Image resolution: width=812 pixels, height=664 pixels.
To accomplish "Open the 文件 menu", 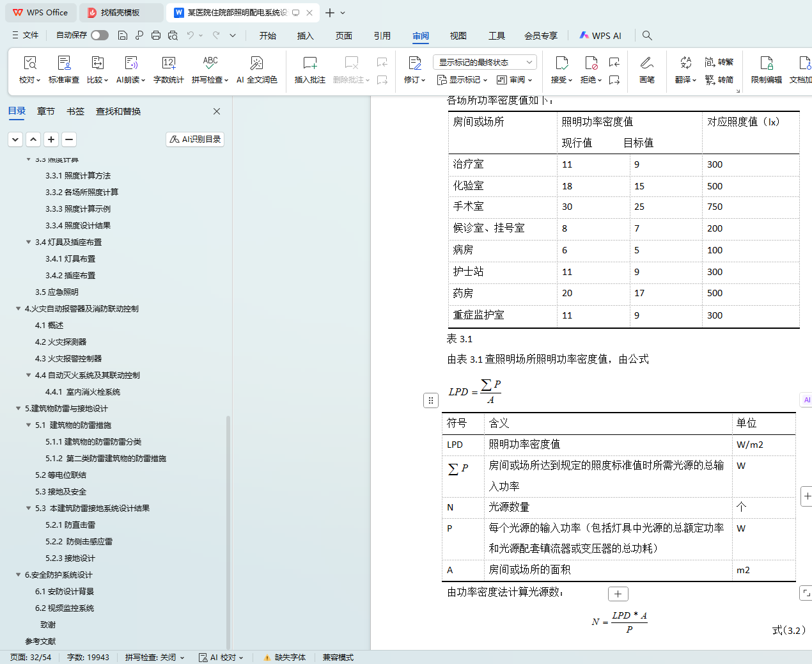I will pyautogui.click(x=26, y=35).
